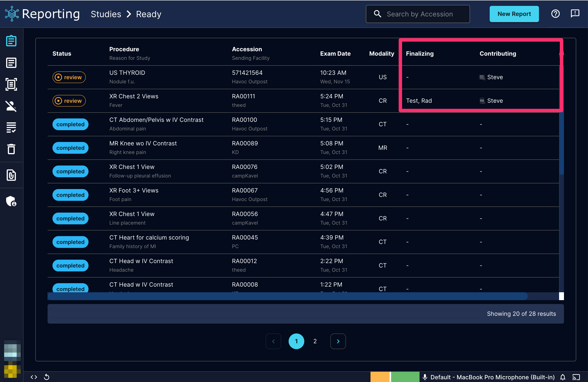Click the cast screen icon
588x382 pixels.
[x=576, y=377]
